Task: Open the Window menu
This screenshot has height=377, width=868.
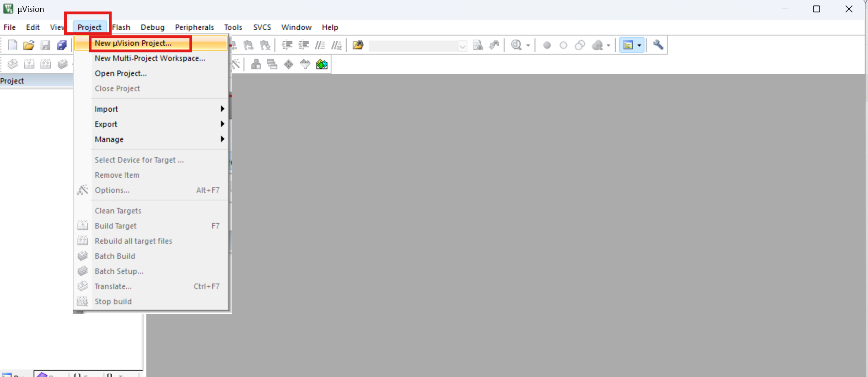Action: pyautogui.click(x=297, y=27)
